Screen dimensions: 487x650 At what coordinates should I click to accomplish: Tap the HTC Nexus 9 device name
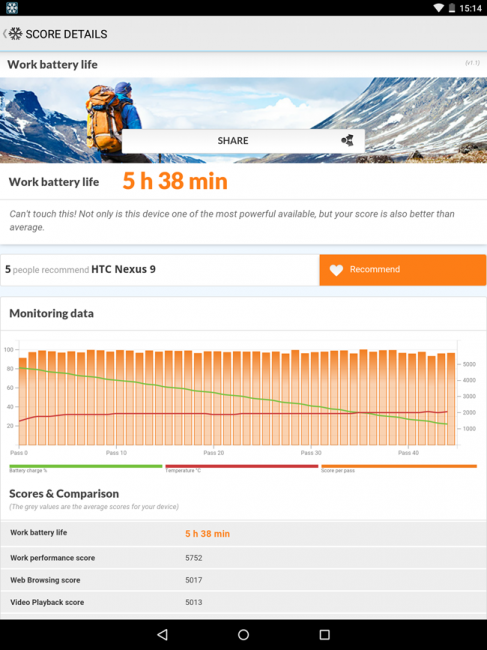coord(124,269)
